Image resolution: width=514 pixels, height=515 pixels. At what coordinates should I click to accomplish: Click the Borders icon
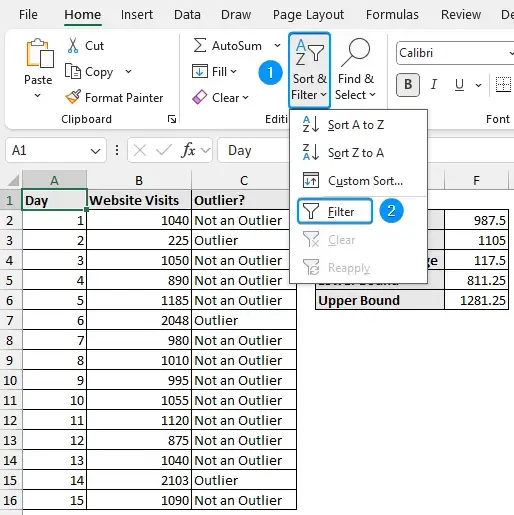pyautogui.click(x=503, y=85)
